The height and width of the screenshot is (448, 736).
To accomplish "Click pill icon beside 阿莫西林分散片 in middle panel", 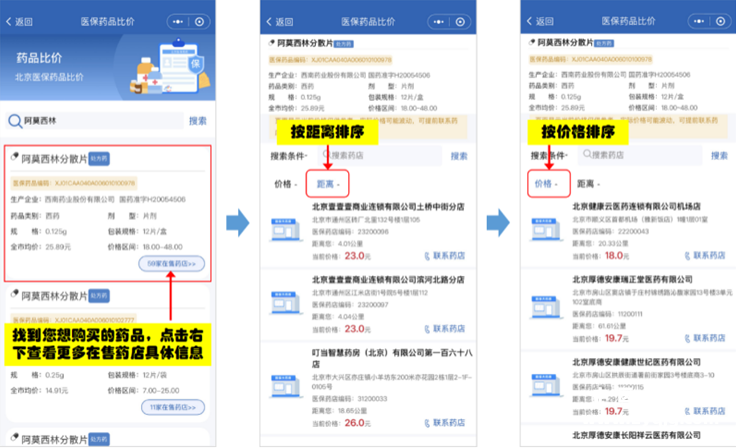I will coord(271,43).
